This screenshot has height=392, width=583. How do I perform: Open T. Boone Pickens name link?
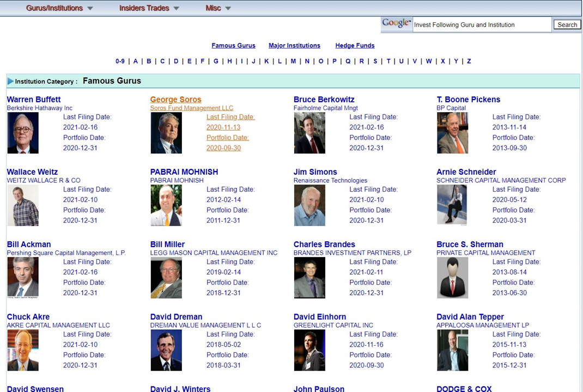(469, 100)
